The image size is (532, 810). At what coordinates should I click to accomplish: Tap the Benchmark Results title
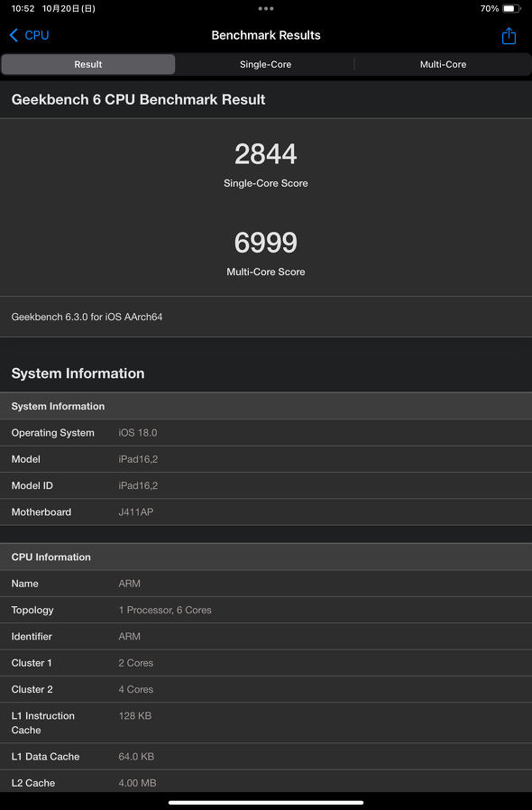(266, 35)
